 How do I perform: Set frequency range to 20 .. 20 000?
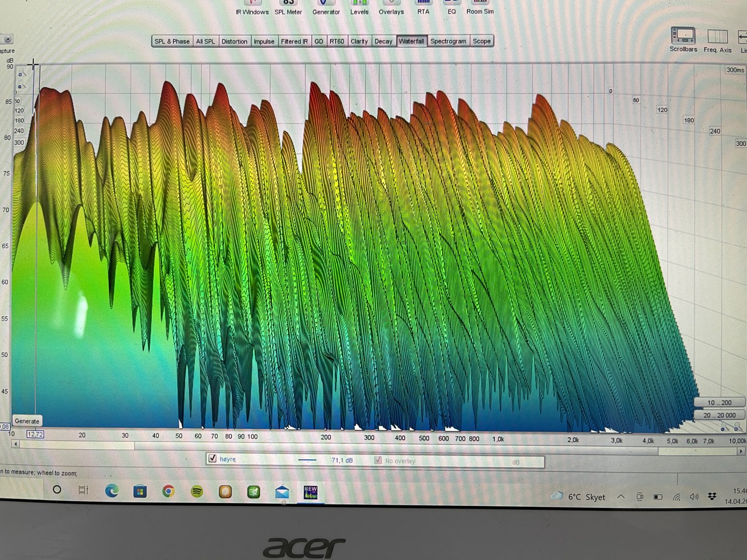[x=719, y=415]
